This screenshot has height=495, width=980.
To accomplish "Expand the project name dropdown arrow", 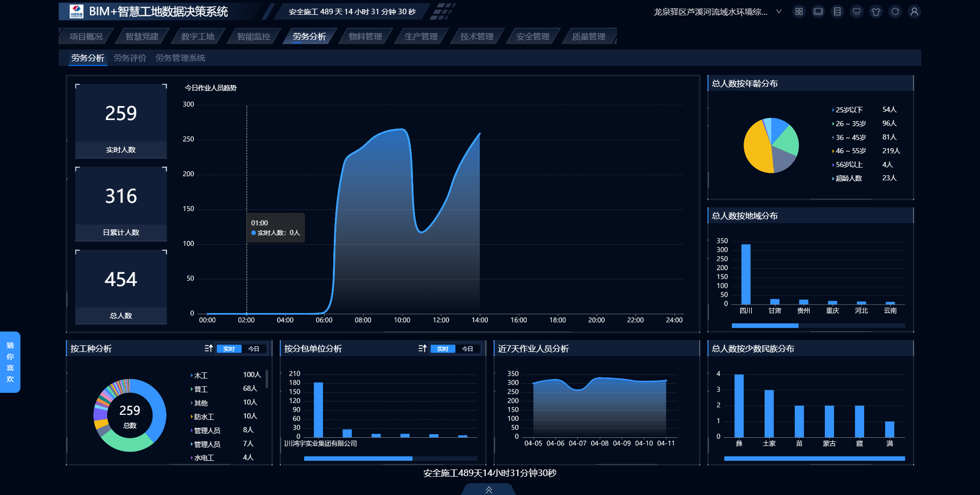I will (778, 12).
